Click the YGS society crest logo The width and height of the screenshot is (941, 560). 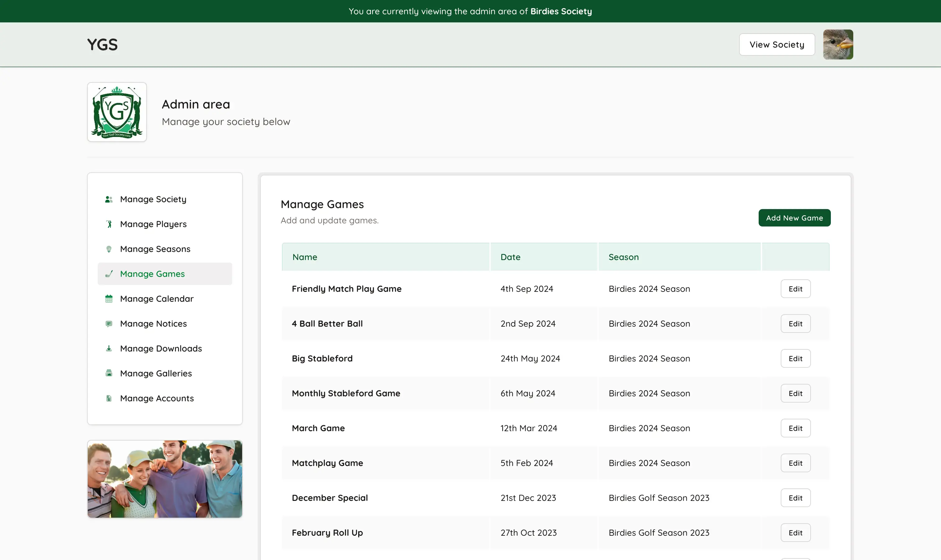[x=116, y=112]
